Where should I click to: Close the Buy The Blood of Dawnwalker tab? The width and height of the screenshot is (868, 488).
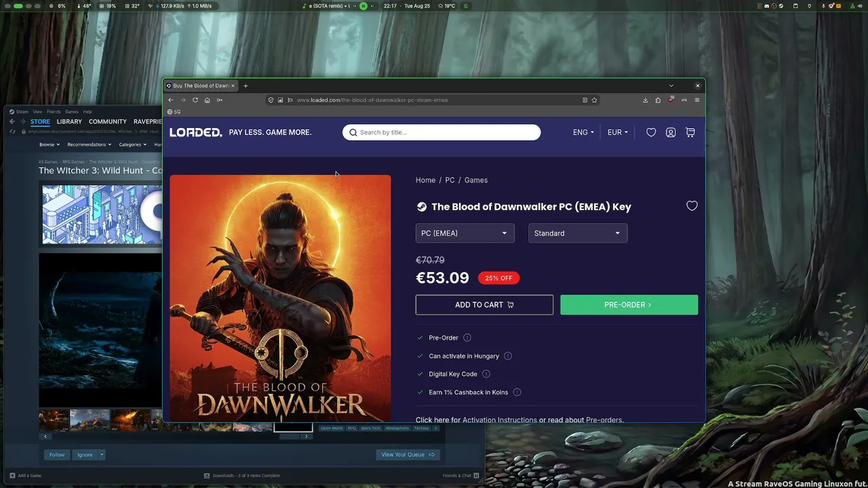pyautogui.click(x=233, y=86)
